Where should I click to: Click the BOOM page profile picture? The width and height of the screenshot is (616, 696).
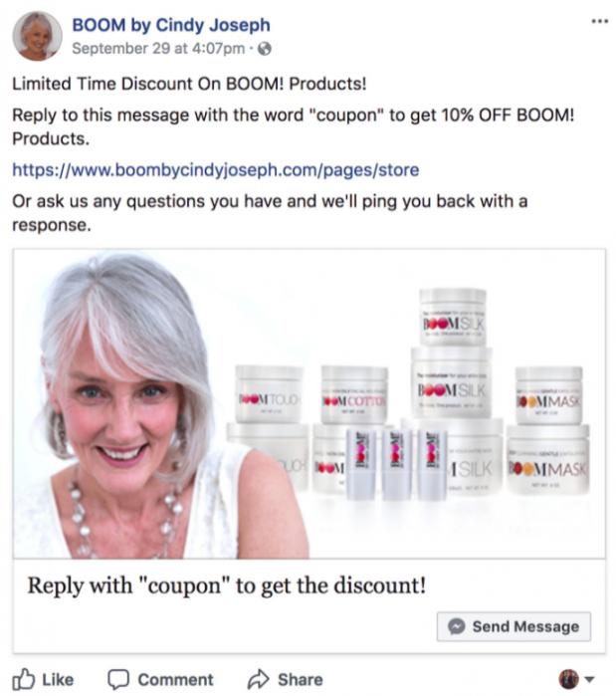pyautogui.click(x=37, y=36)
